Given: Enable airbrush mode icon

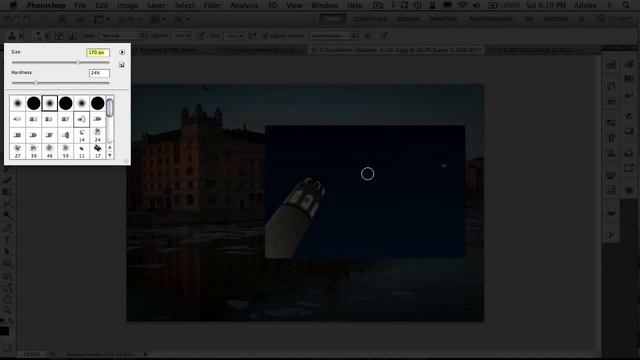Looking at the screenshot, I should click(x=252, y=36).
